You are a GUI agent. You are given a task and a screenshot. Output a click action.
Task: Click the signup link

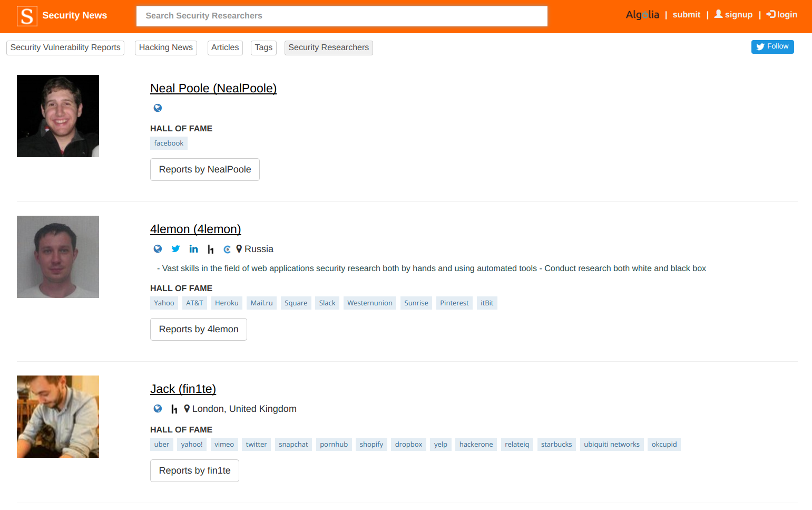(x=733, y=15)
